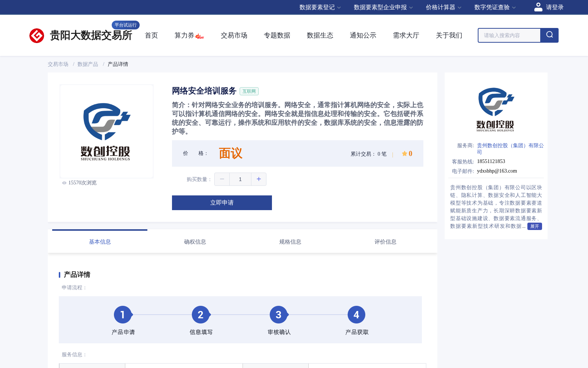Screen dimensions: 588x368
Task: Click 产品详情 in the breadcrumb
Action: click(118, 64)
